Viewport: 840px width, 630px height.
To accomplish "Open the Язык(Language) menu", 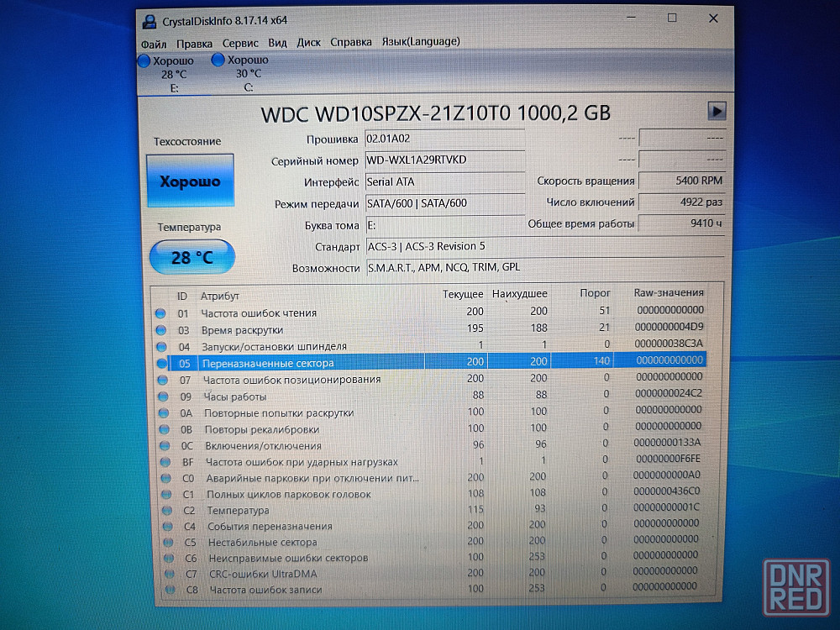I will click(420, 41).
